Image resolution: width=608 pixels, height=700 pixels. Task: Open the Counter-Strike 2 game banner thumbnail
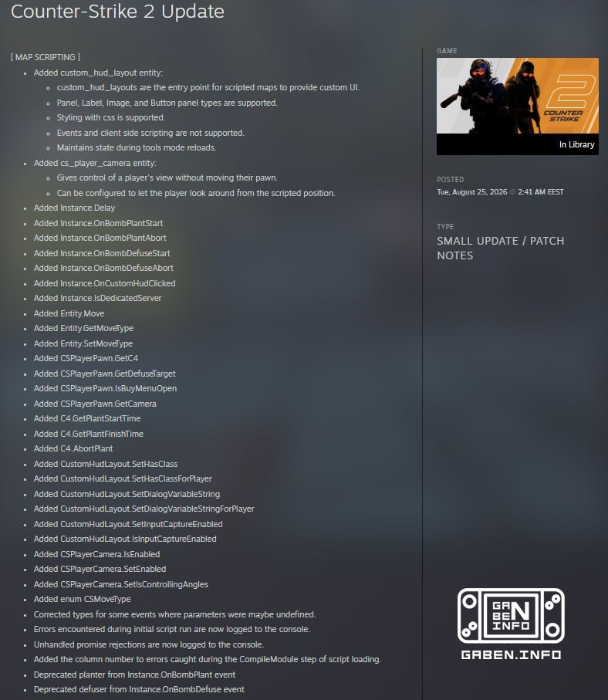tap(518, 96)
